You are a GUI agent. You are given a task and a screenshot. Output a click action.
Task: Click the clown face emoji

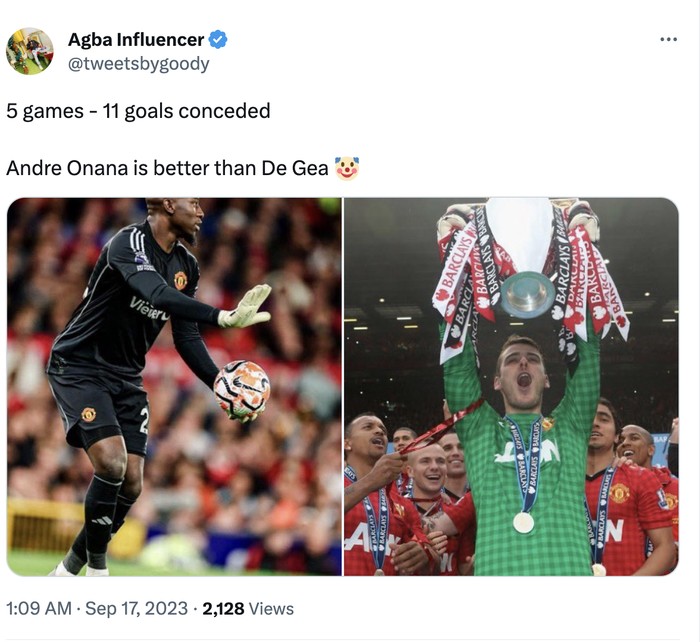click(347, 168)
